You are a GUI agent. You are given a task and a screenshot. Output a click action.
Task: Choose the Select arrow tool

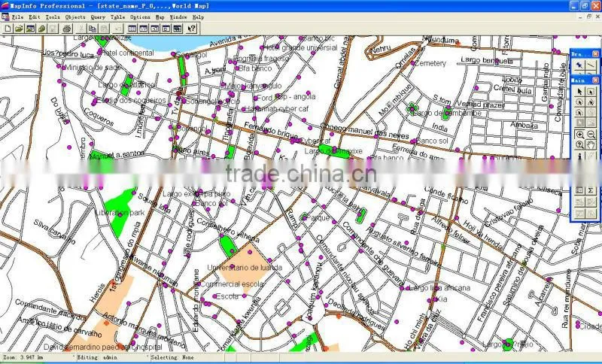pos(579,91)
